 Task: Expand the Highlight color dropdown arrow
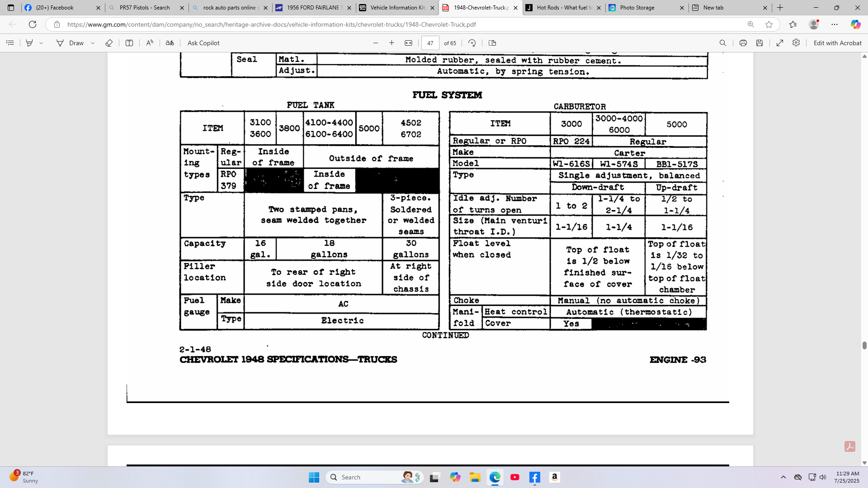(x=41, y=43)
